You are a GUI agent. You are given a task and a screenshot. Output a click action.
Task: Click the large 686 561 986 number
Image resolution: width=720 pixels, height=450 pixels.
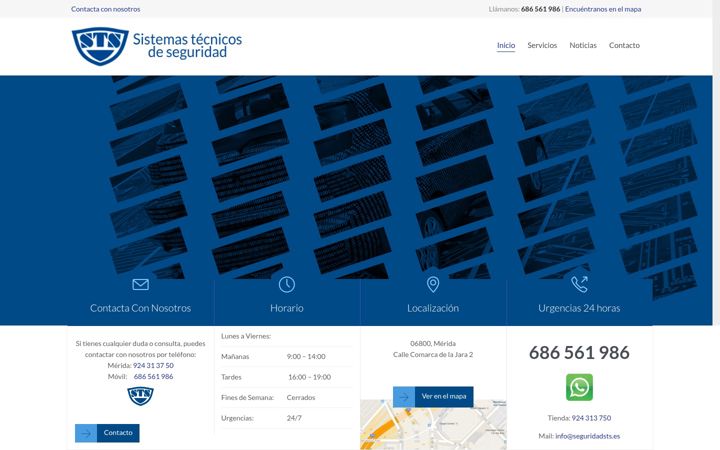tap(579, 353)
